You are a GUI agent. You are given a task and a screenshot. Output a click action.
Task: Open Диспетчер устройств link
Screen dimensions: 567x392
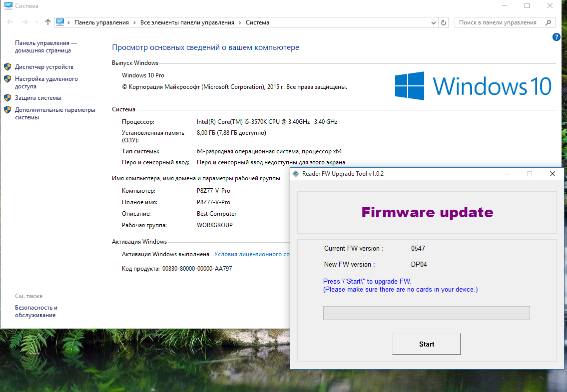point(44,67)
